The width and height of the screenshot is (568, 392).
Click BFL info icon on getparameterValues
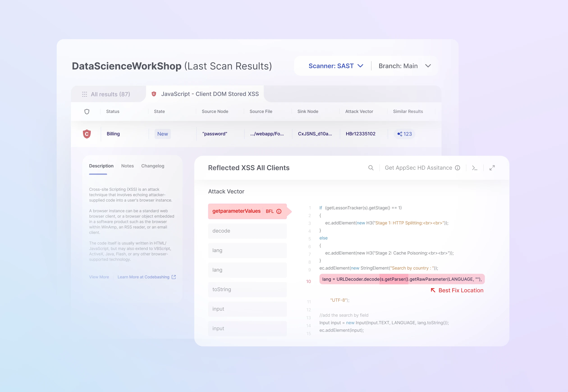[279, 211]
